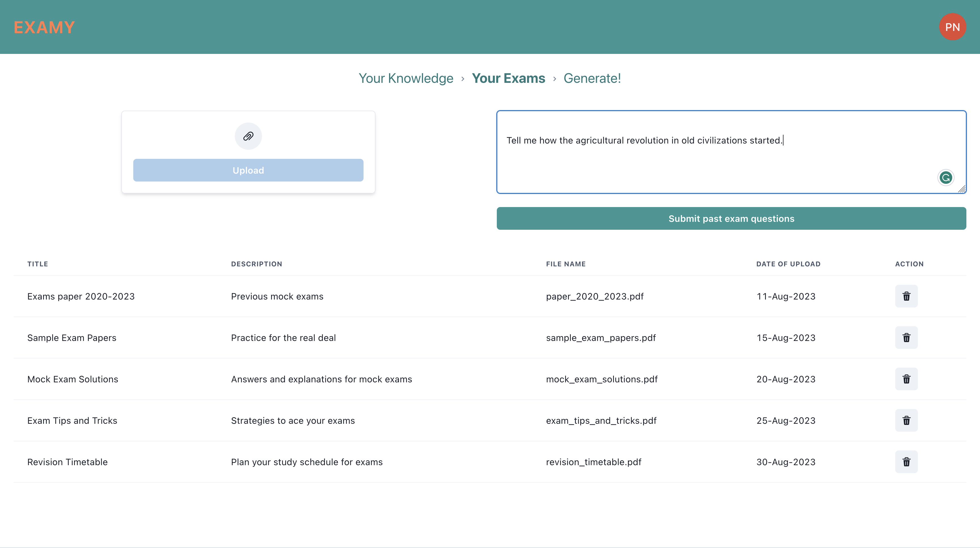Delete the Sample Exam Papers entry
This screenshot has height=548, width=980.
coord(906,338)
